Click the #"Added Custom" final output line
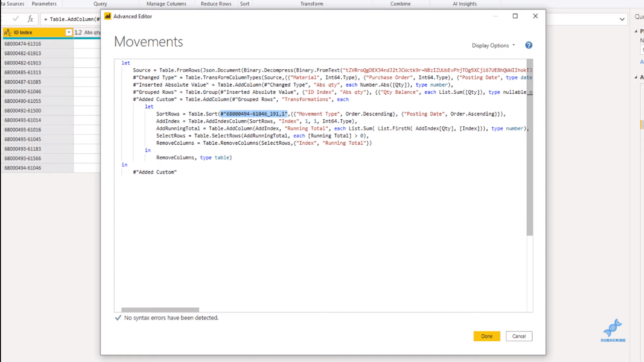Image resolution: width=644 pixels, height=362 pixels. tap(155, 172)
